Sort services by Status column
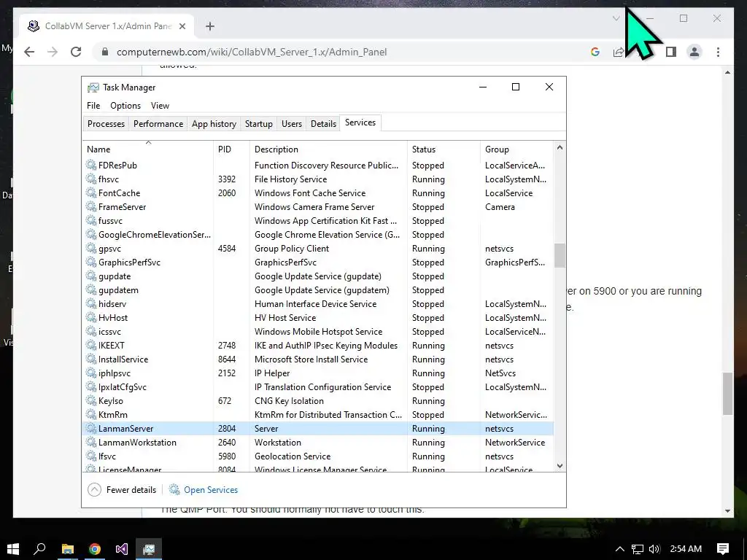Viewport: 747px width, 560px height. coord(444,149)
